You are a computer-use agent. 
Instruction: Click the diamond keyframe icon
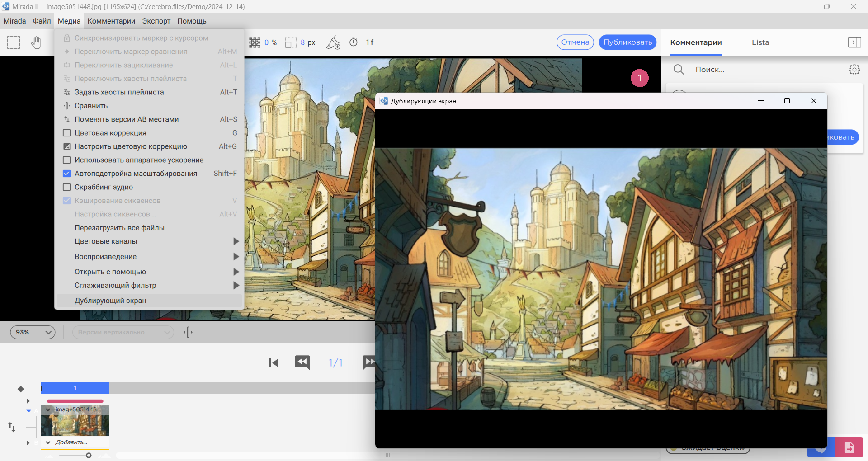click(x=21, y=389)
